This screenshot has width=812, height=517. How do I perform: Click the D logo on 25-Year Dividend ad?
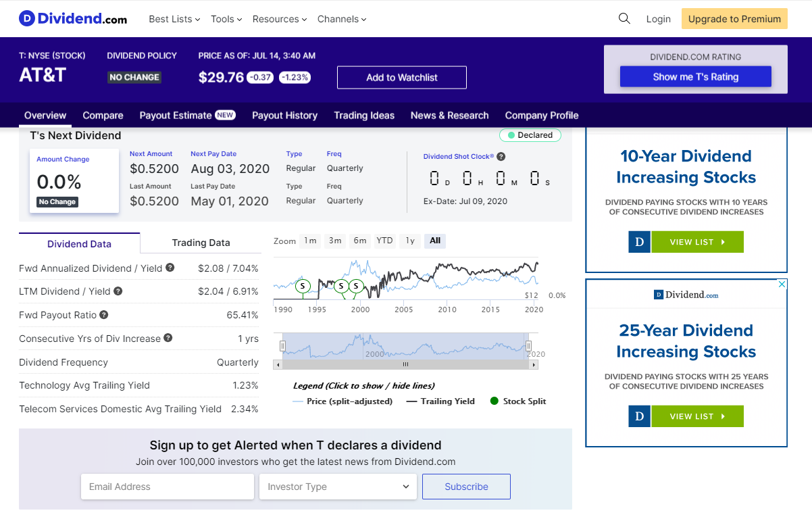coord(639,416)
